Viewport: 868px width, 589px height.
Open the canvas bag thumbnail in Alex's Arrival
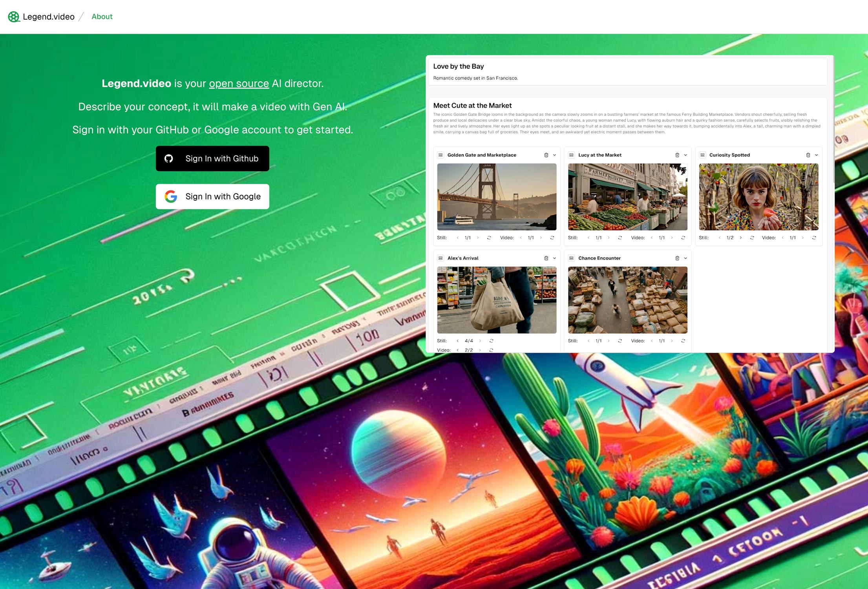[497, 300]
